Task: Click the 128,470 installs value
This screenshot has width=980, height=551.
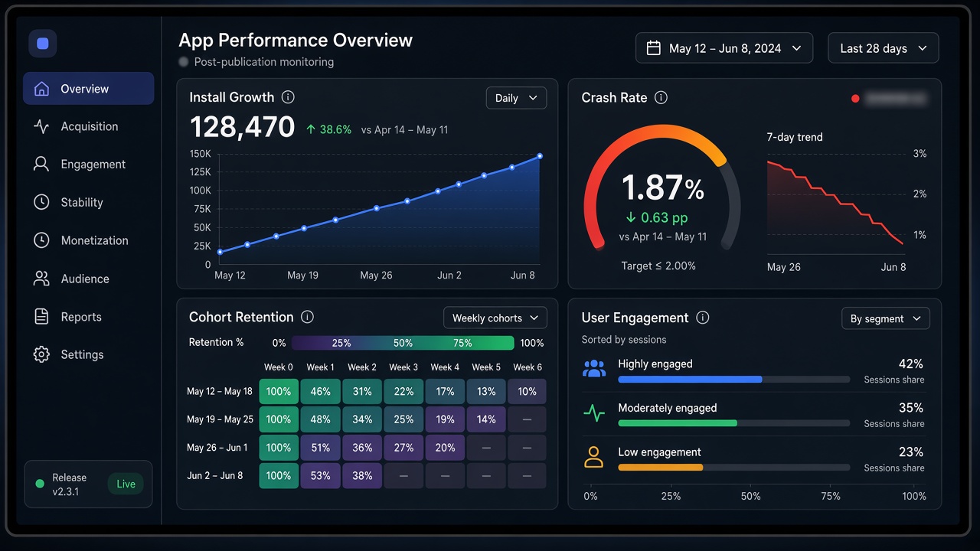Action: coord(242,127)
